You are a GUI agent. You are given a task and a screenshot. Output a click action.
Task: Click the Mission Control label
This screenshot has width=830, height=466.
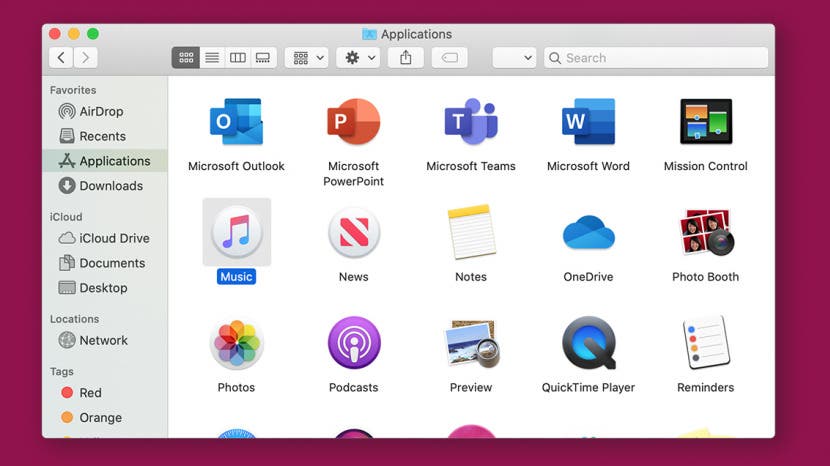(x=706, y=166)
